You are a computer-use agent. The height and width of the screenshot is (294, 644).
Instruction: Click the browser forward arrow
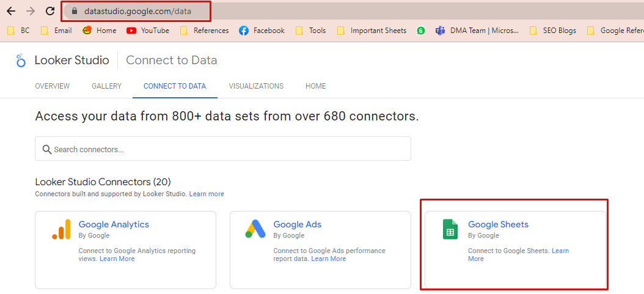tap(31, 11)
